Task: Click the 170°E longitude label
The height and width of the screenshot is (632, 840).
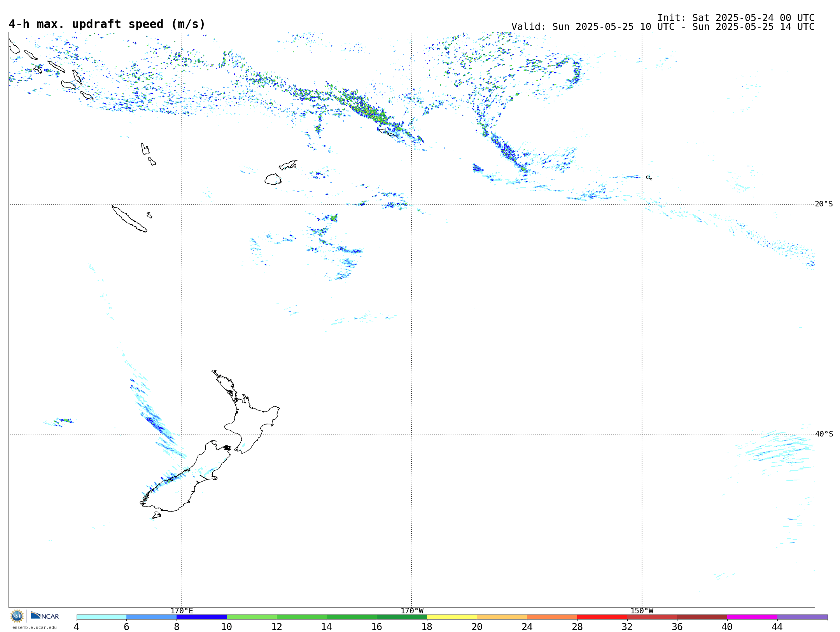Action: [182, 611]
